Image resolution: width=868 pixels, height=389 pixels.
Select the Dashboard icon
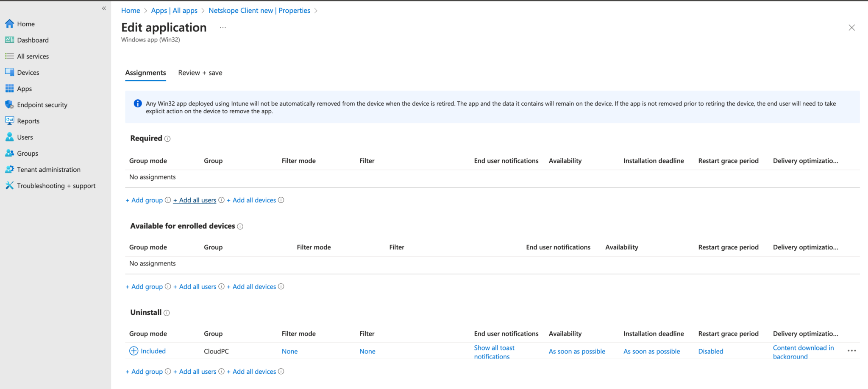click(x=10, y=40)
